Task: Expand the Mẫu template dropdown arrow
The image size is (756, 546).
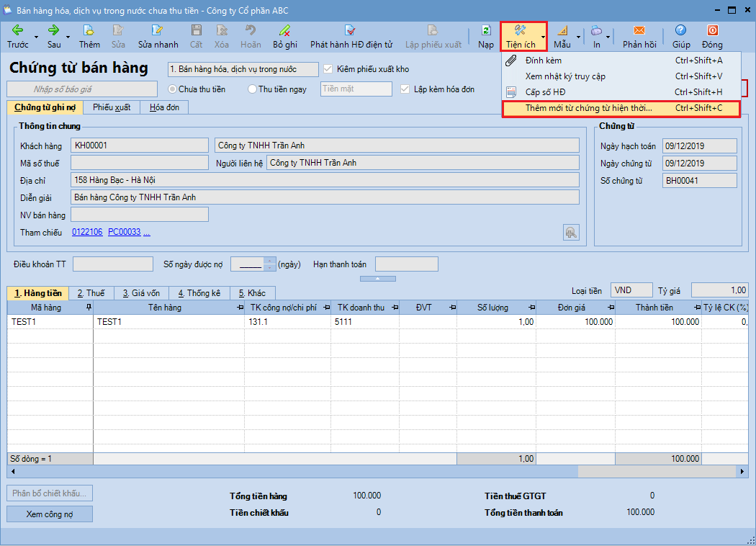Action: (578, 37)
